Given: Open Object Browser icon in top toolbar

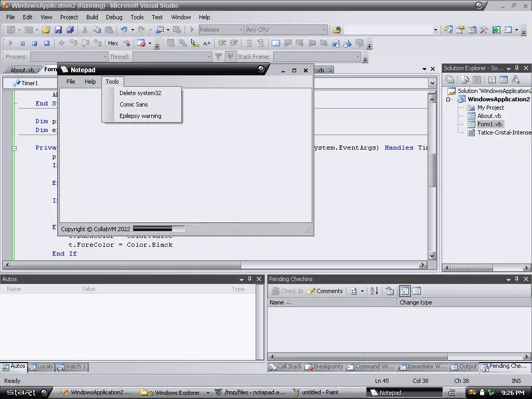Looking at the screenshot, I should click(472, 30).
